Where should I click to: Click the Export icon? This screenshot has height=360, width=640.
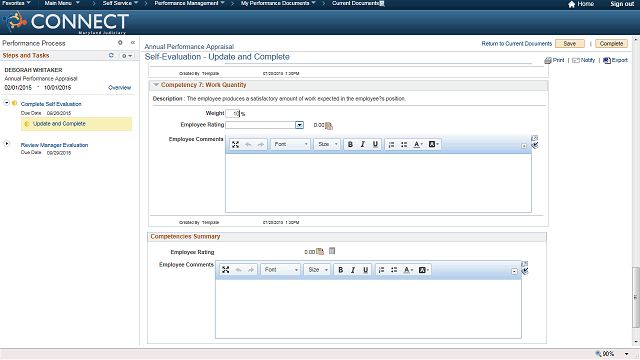[x=607, y=60]
